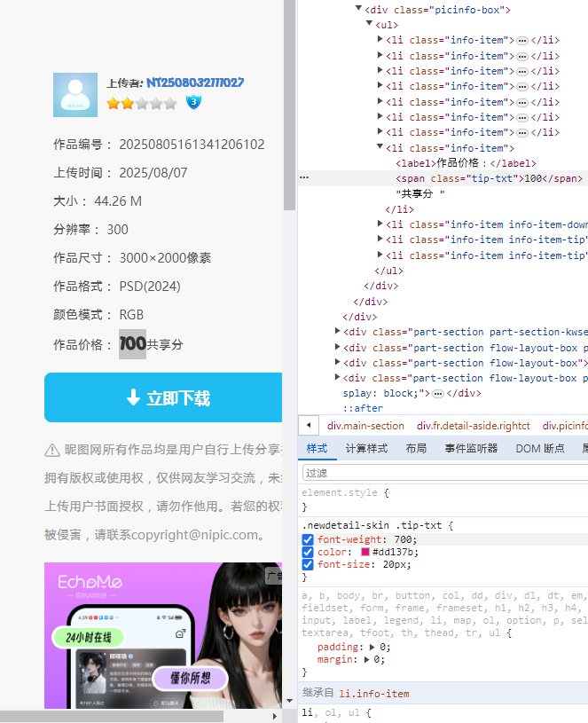Click the ellipsis badge in the display: block line
Image resolution: width=588 pixels, height=723 pixels.
tap(438, 393)
